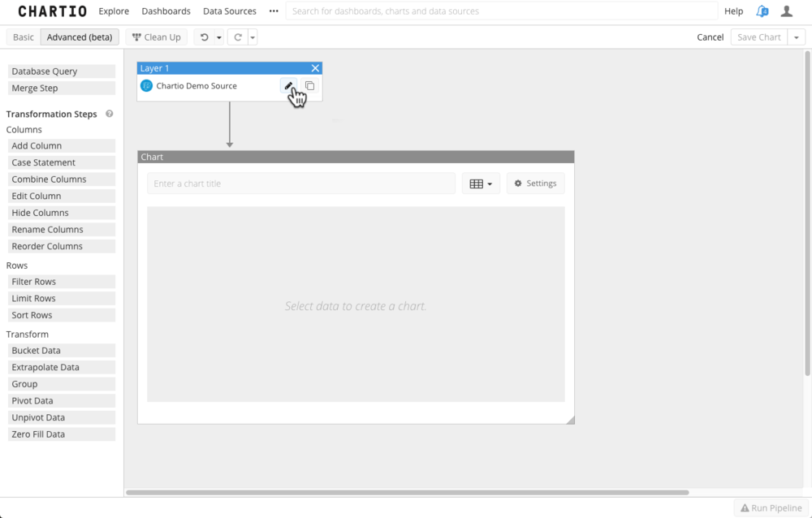Open chart Settings
The width and height of the screenshot is (812, 518).
pyautogui.click(x=535, y=183)
